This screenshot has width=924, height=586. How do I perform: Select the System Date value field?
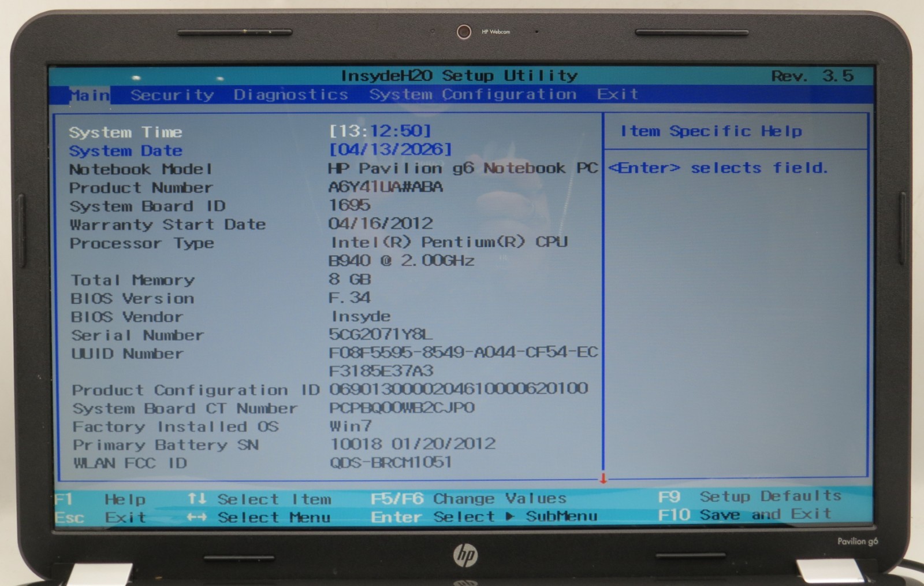tap(390, 149)
